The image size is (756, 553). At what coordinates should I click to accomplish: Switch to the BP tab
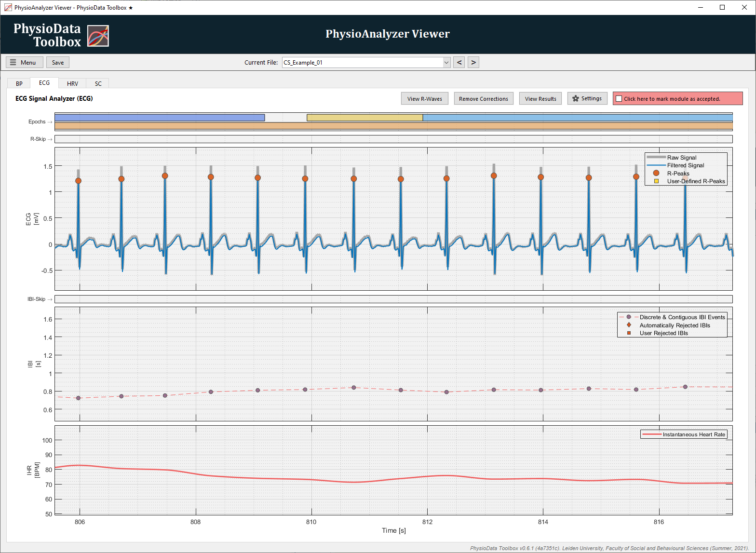(19, 83)
